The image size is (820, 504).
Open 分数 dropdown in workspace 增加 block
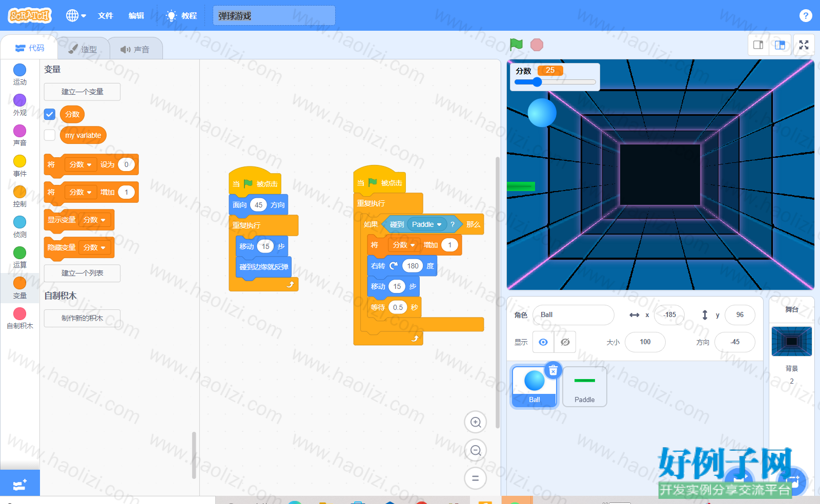[404, 245]
